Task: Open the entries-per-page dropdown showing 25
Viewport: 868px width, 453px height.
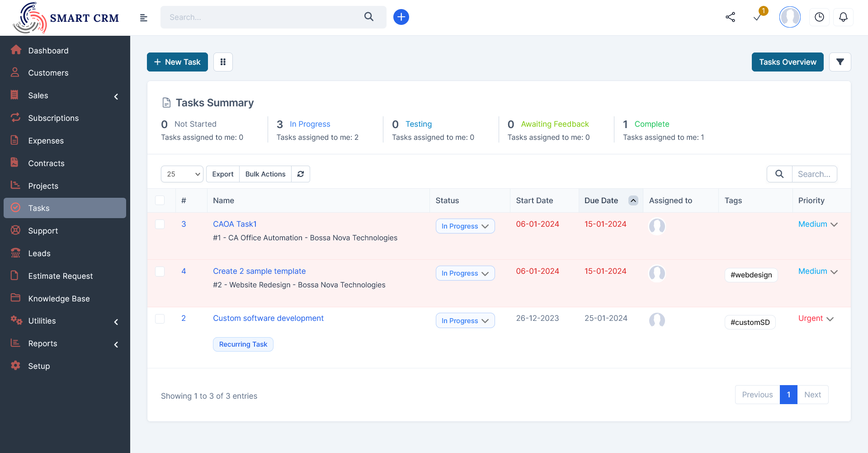Action: (182, 174)
